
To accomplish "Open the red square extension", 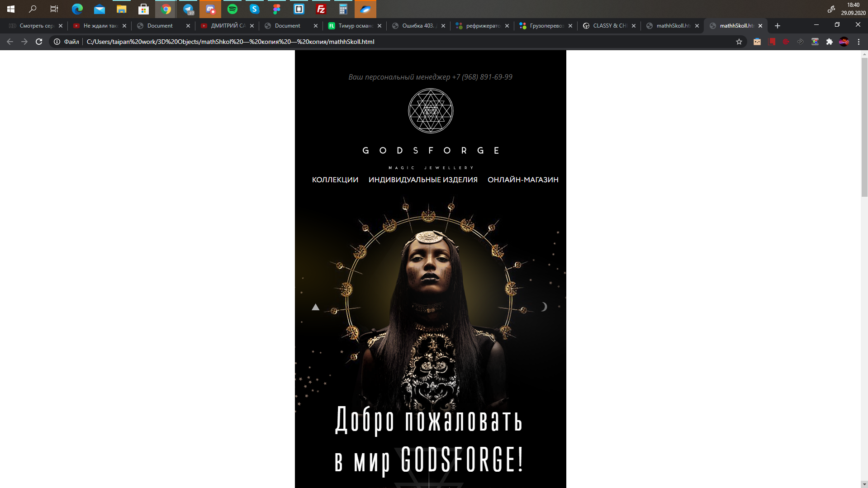I will [x=772, y=42].
